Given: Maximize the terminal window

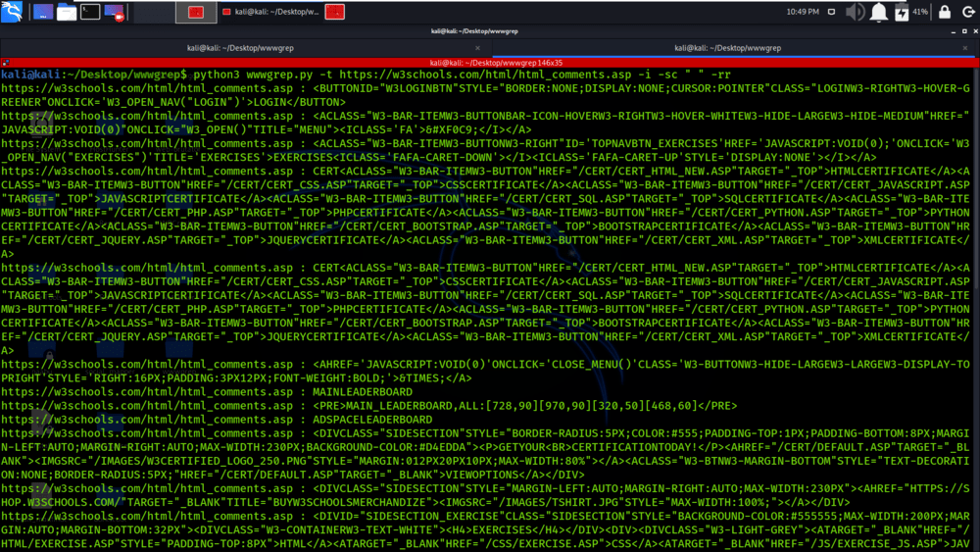Looking at the screenshot, I should 964,31.
